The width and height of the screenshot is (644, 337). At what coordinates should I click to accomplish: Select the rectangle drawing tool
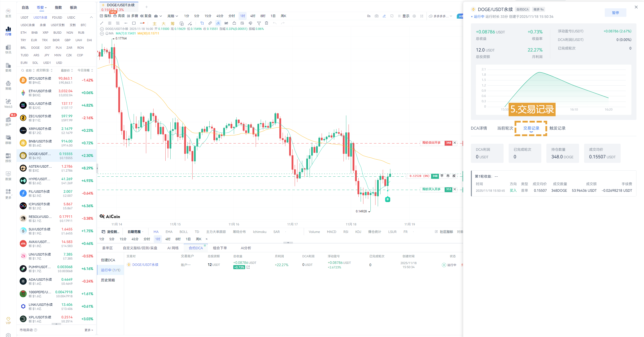click(x=134, y=23)
